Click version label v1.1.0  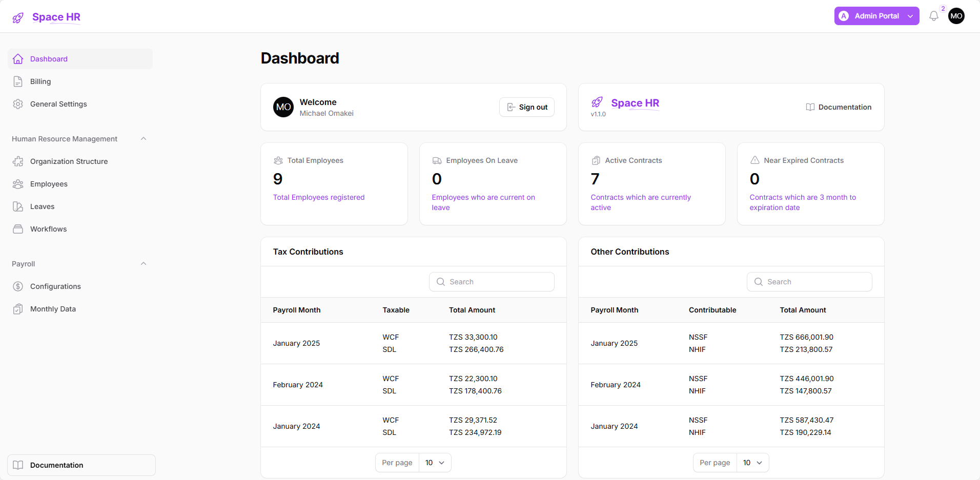598,114
